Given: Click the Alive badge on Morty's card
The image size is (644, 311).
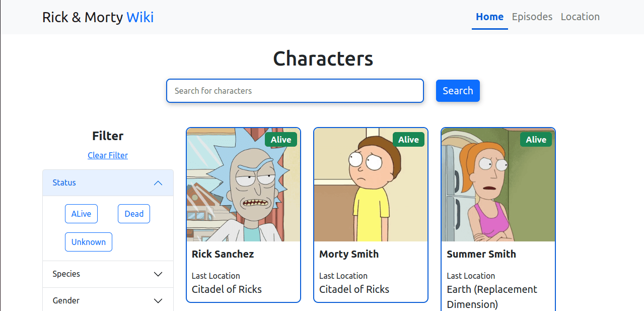Looking at the screenshot, I should click(408, 140).
